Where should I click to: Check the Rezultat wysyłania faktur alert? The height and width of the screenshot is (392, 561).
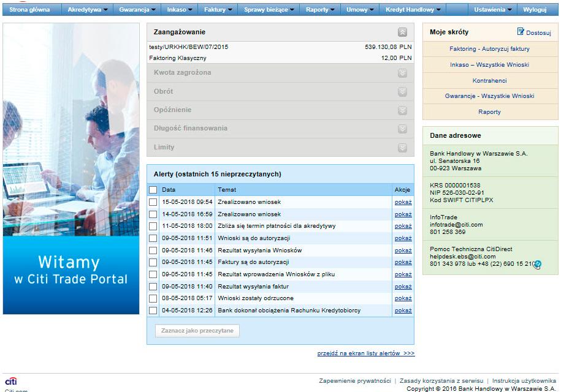(x=153, y=287)
